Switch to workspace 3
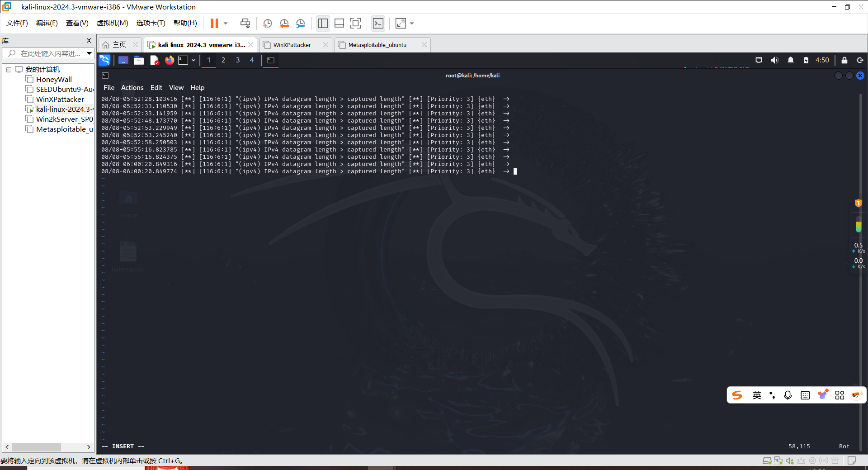 pyautogui.click(x=238, y=60)
